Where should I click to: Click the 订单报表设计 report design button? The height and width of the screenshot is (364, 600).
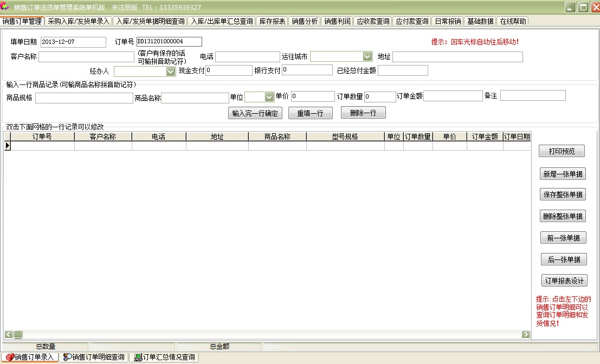point(564,280)
